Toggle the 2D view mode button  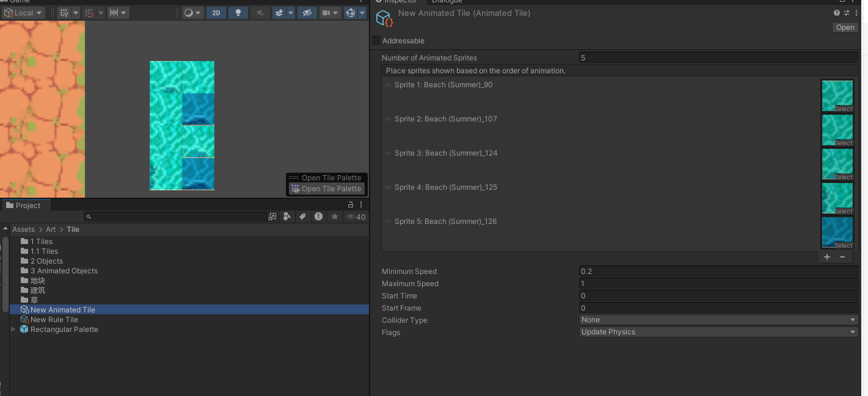pyautogui.click(x=216, y=13)
